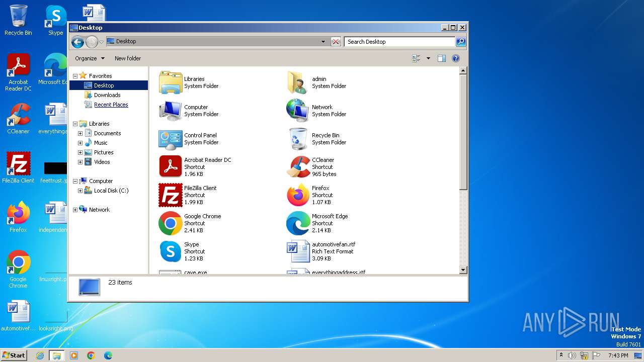This screenshot has width=644, height=362.
Task: Open Internet Explorer from the taskbar
Action: (x=40, y=355)
